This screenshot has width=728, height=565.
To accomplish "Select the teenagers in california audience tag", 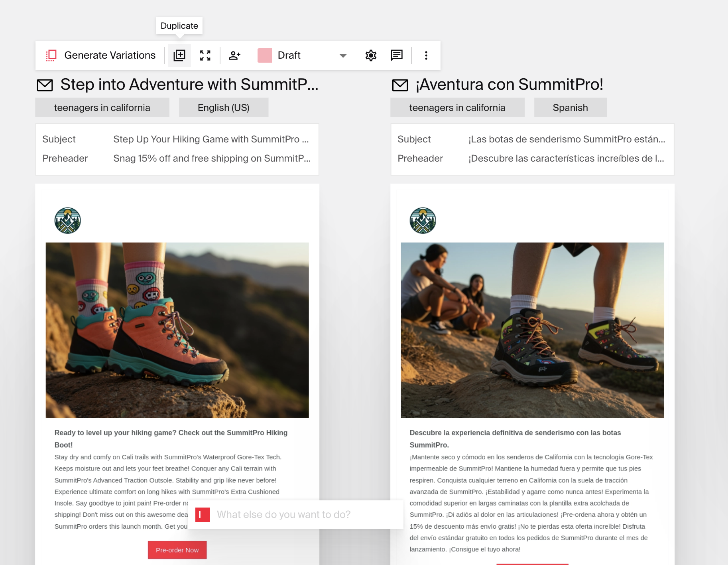I will click(102, 107).
